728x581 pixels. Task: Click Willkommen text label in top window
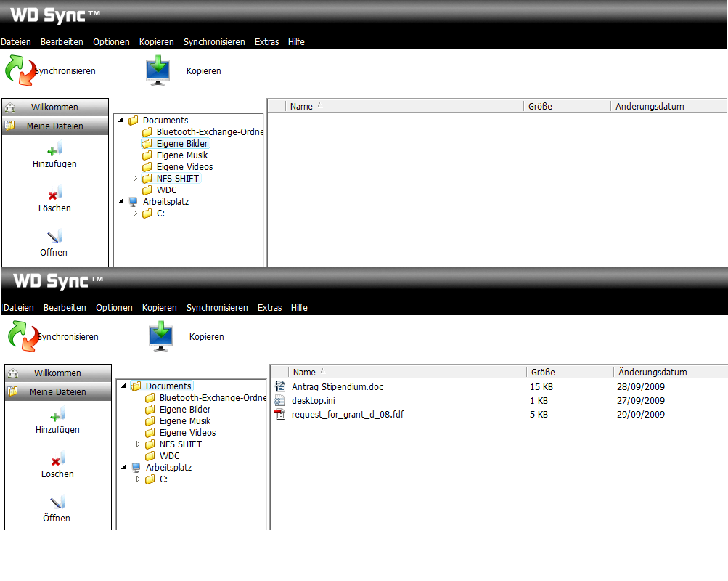(54, 107)
